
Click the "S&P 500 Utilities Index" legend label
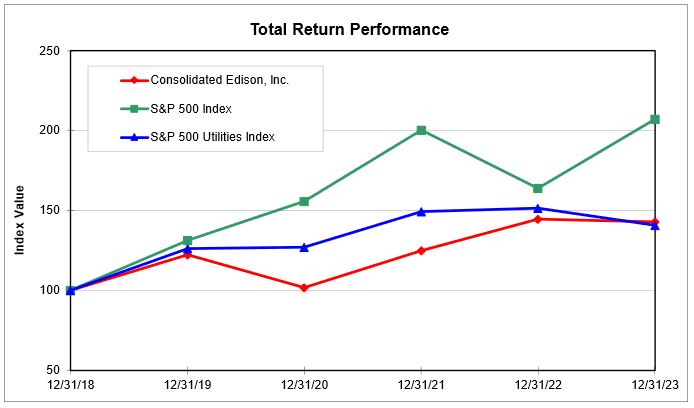point(212,136)
